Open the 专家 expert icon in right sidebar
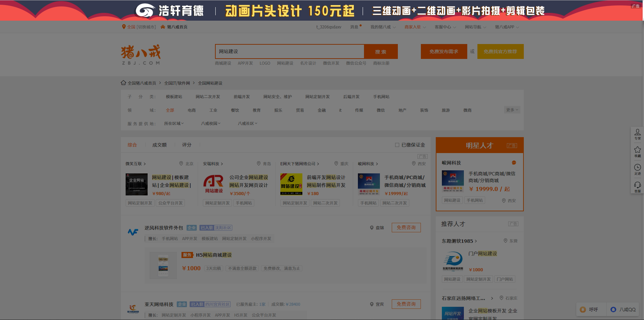 (638, 134)
